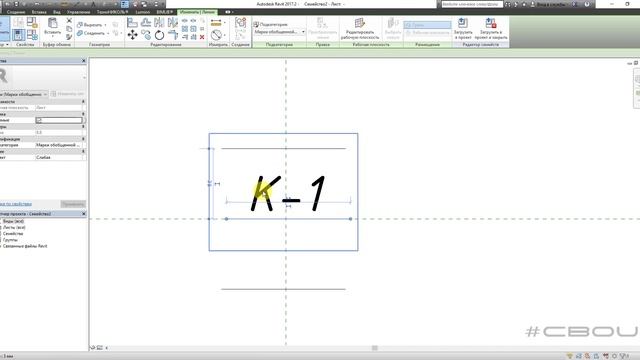This screenshot has width=640, height=360.
Task: Open the Марки обобщенной subcategory dropdown in ribbon
Action: coord(279,31)
